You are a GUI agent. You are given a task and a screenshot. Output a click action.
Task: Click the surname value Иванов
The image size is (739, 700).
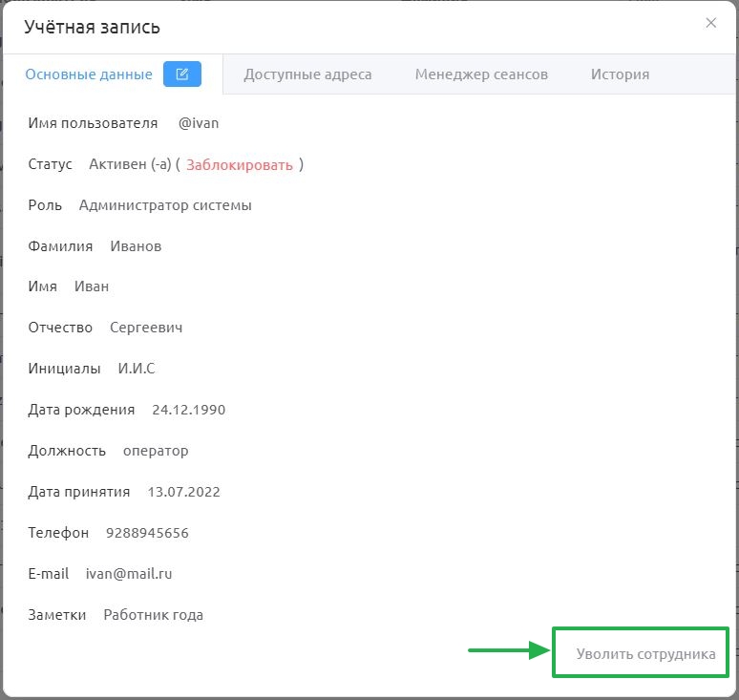pos(136,246)
